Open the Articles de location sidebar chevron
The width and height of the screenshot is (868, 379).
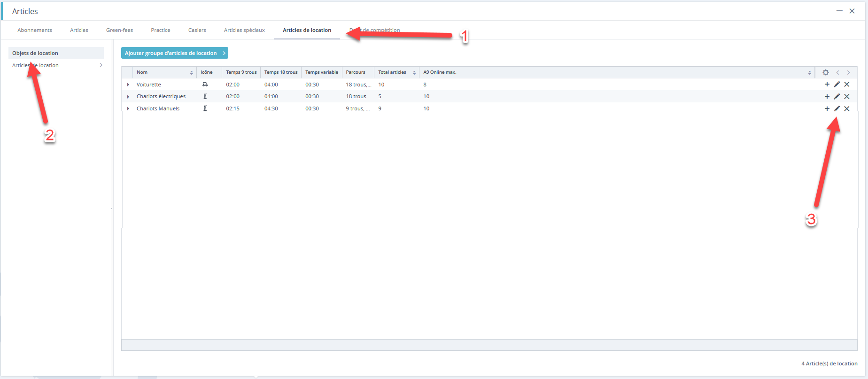tap(101, 65)
